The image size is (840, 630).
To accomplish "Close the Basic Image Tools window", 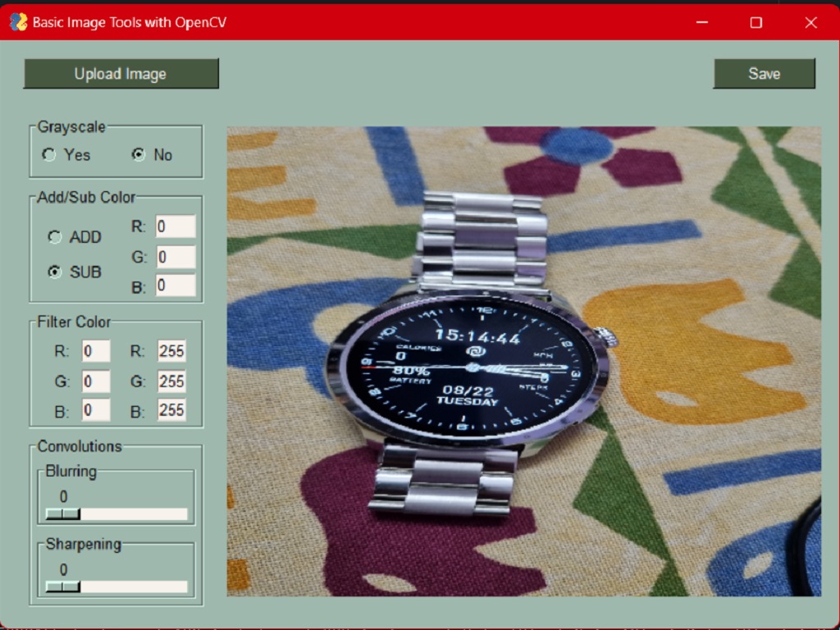I will point(811,22).
